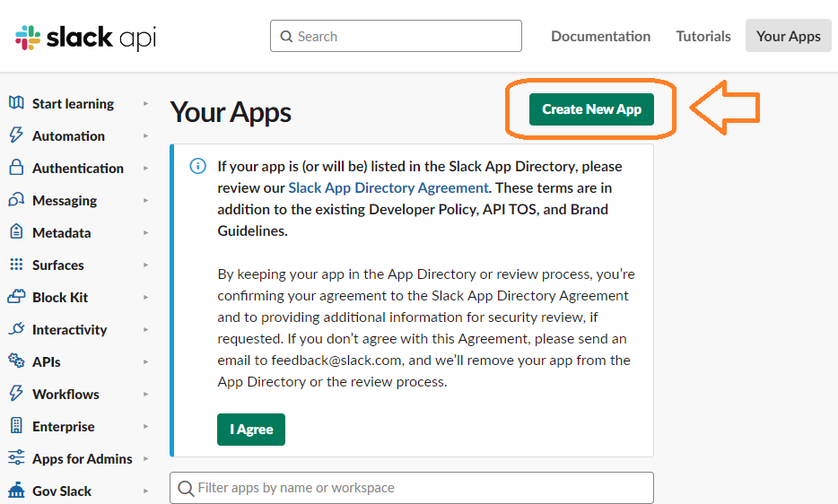
Task: Select Surfaces in the sidebar
Action: pyautogui.click(x=58, y=265)
